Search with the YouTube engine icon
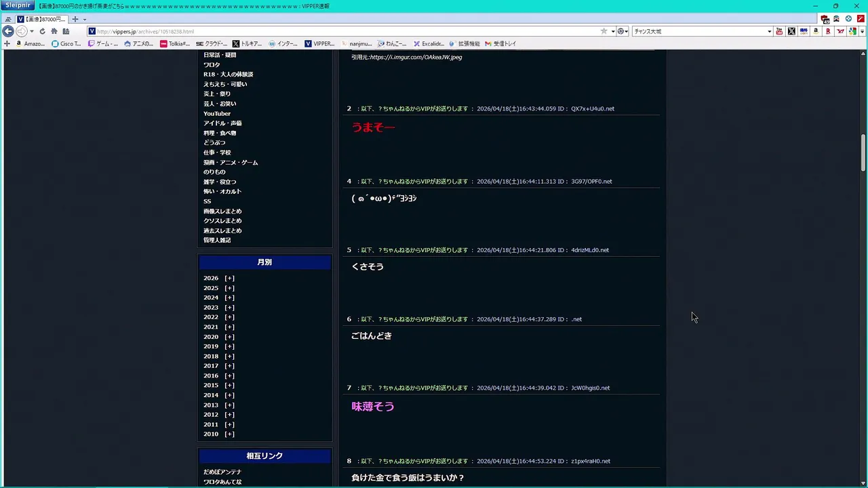The width and height of the screenshot is (868, 488). pyautogui.click(x=779, y=31)
